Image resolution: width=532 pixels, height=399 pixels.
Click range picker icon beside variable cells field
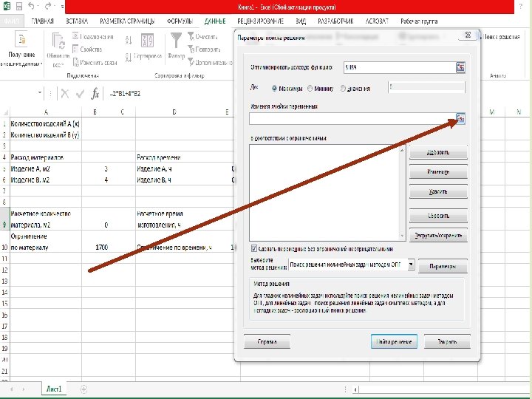[460, 118]
